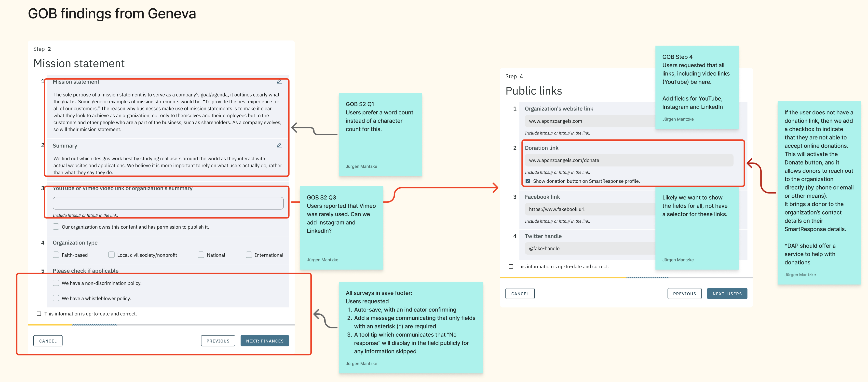Click the Next: Users button
868x382 pixels.
[727, 293]
